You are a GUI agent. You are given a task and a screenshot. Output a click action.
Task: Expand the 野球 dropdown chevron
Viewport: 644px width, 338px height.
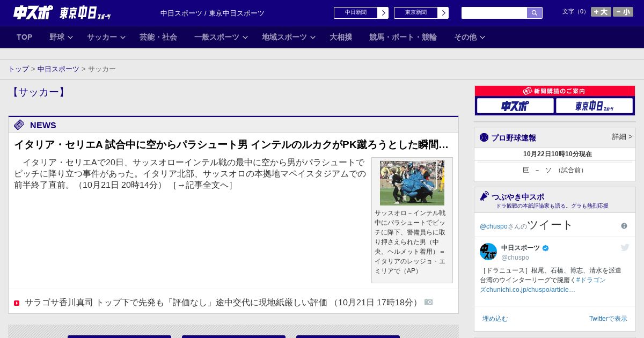click(x=70, y=38)
